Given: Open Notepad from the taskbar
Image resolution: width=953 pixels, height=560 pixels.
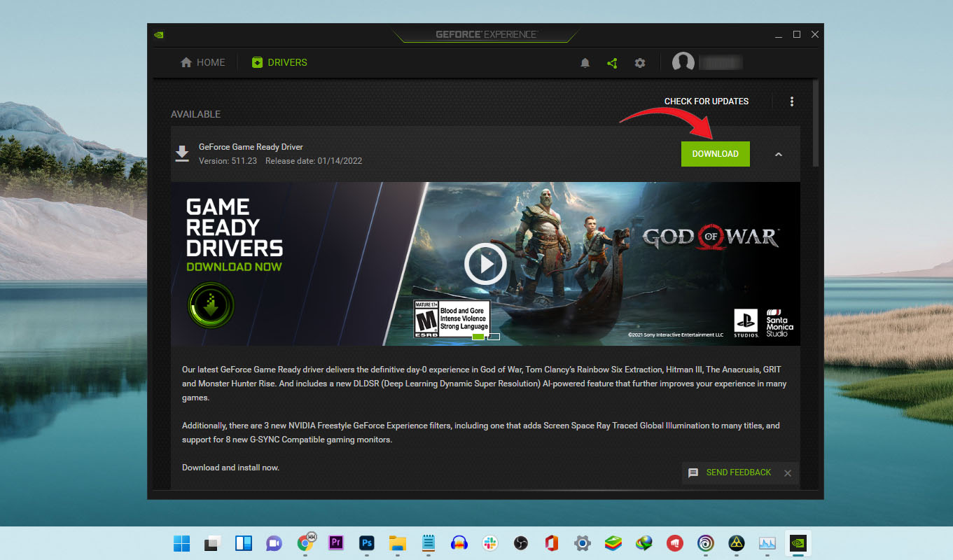Looking at the screenshot, I should click(429, 543).
